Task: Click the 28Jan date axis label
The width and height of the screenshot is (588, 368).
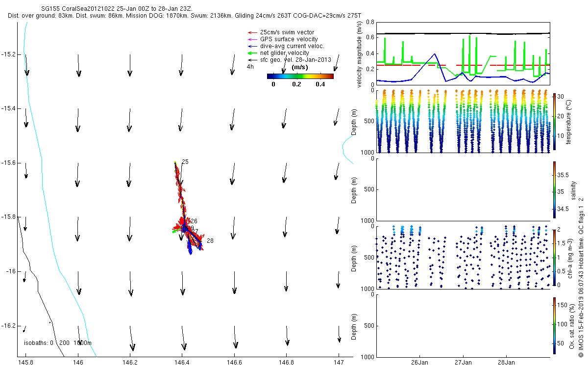Action: tap(506, 363)
